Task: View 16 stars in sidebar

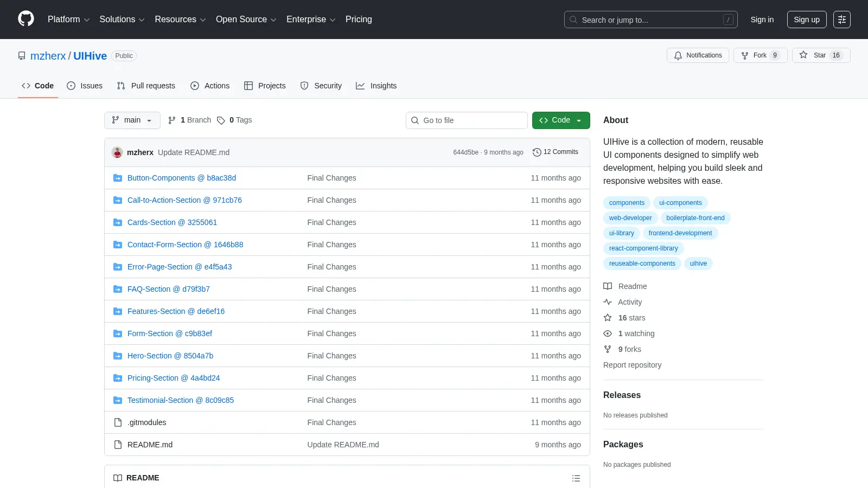Action: point(624,318)
